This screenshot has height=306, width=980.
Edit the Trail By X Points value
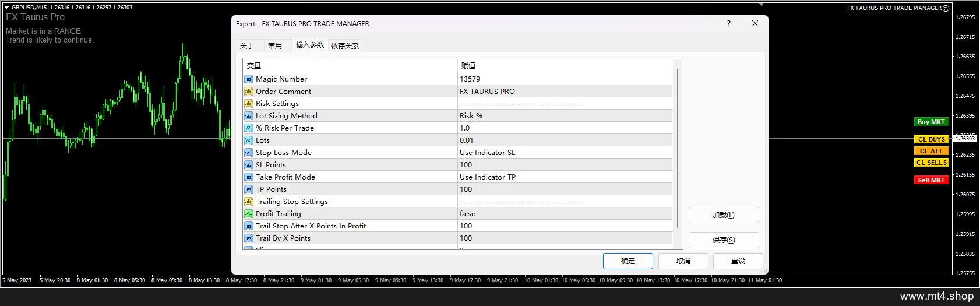click(565, 238)
